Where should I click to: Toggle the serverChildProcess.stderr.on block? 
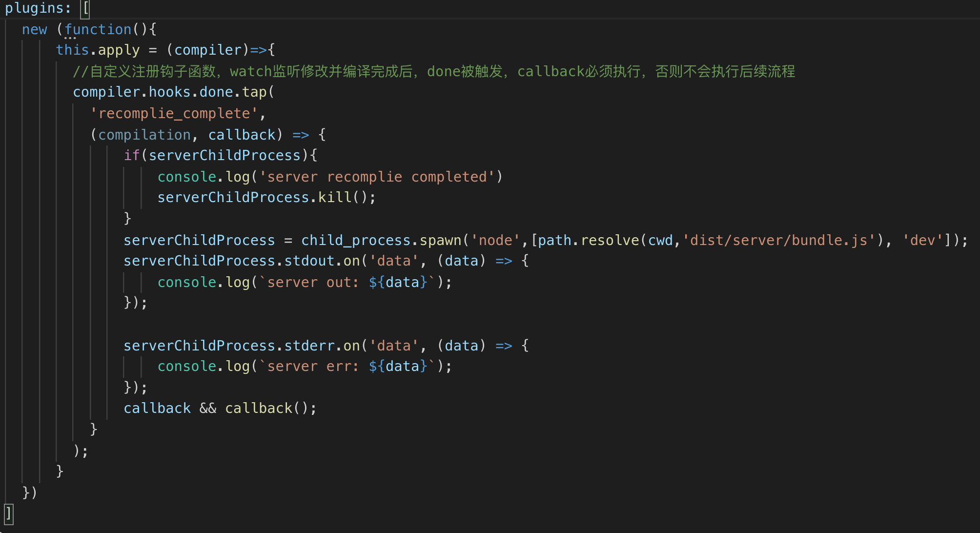pyautogui.click(x=4, y=345)
